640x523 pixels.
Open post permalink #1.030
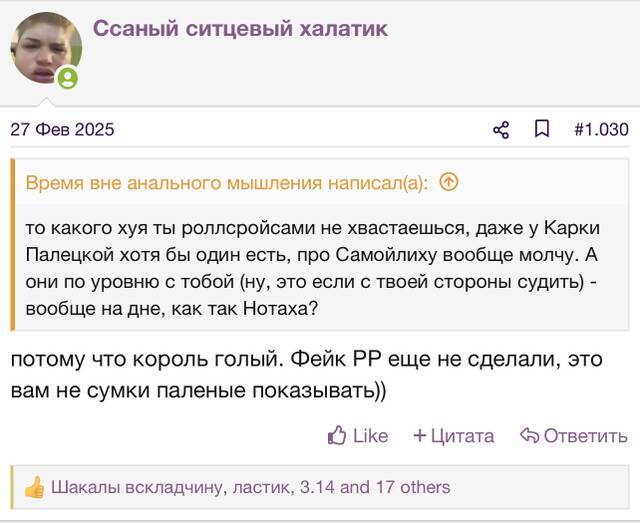tap(601, 129)
